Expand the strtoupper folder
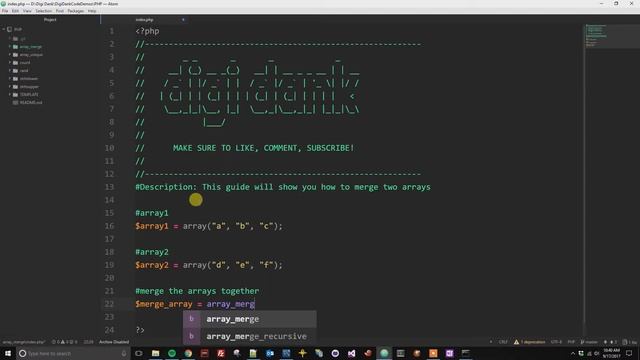 coord(10,87)
